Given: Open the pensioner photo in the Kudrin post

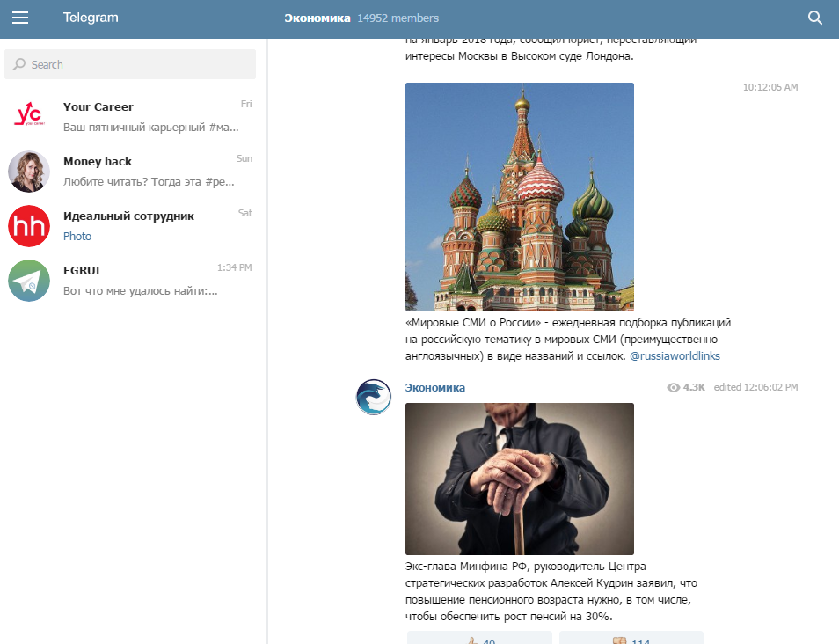Looking at the screenshot, I should (x=519, y=479).
